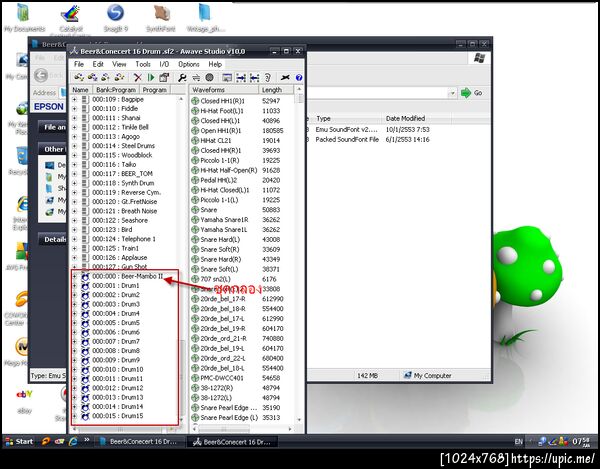
Task: Click the Bank:Program column header
Action: [x=116, y=90]
